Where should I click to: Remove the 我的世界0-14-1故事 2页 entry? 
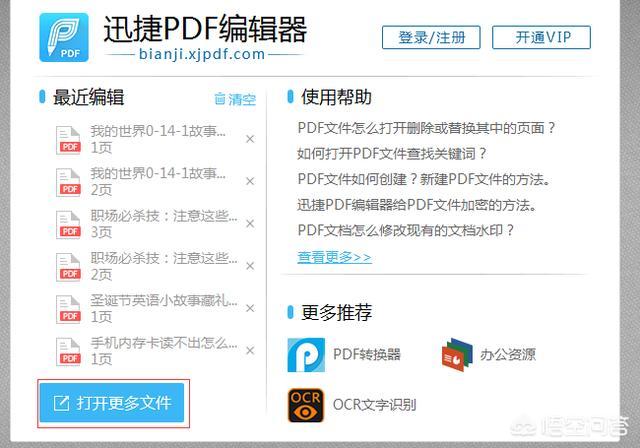[250, 181]
